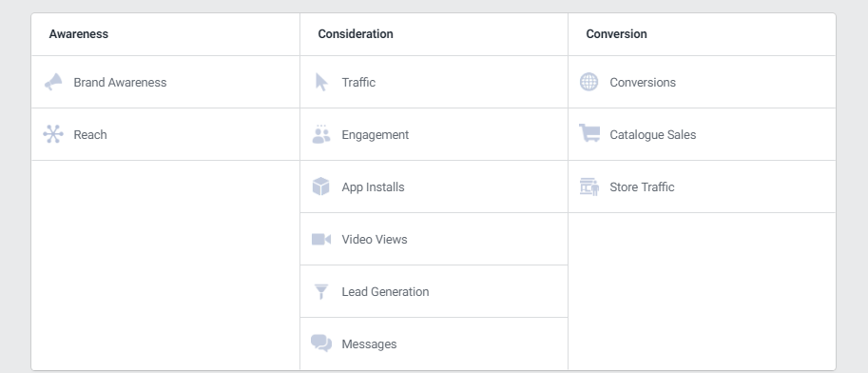Select the App Installs objective label
The width and height of the screenshot is (868, 373).
tap(373, 187)
